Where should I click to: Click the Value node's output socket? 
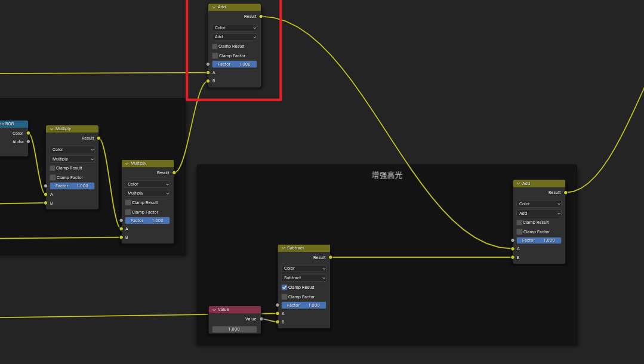(x=261, y=319)
